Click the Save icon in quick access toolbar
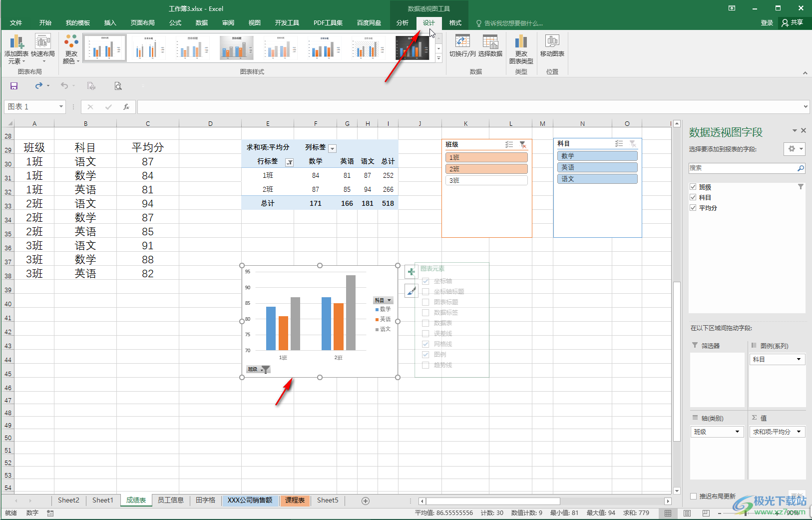This screenshot has width=812, height=520. click(14, 86)
